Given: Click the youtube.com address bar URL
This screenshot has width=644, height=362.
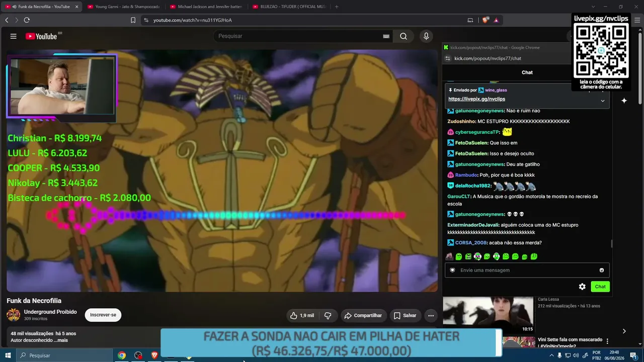Looking at the screenshot, I should click(x=193, y=20).
